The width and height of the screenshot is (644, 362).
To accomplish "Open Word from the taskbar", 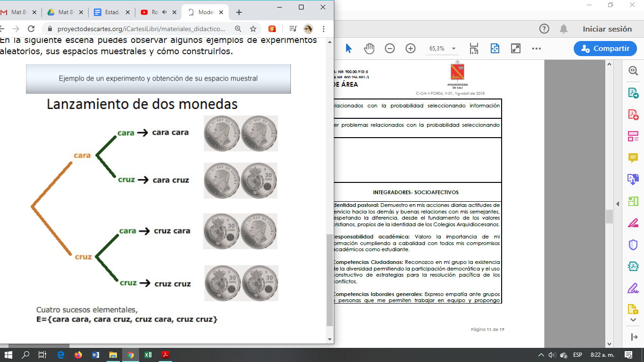I will [96, 355].
